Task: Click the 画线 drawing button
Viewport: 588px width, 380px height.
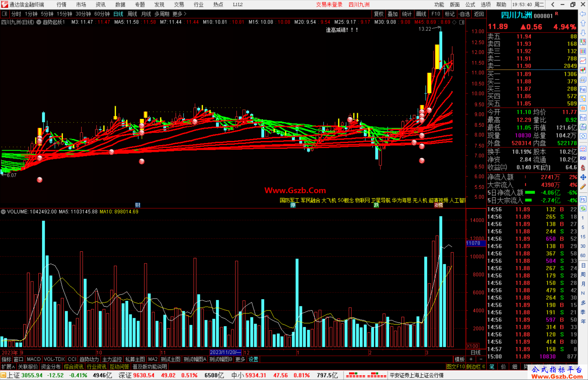Action: (x=421, y=14)
